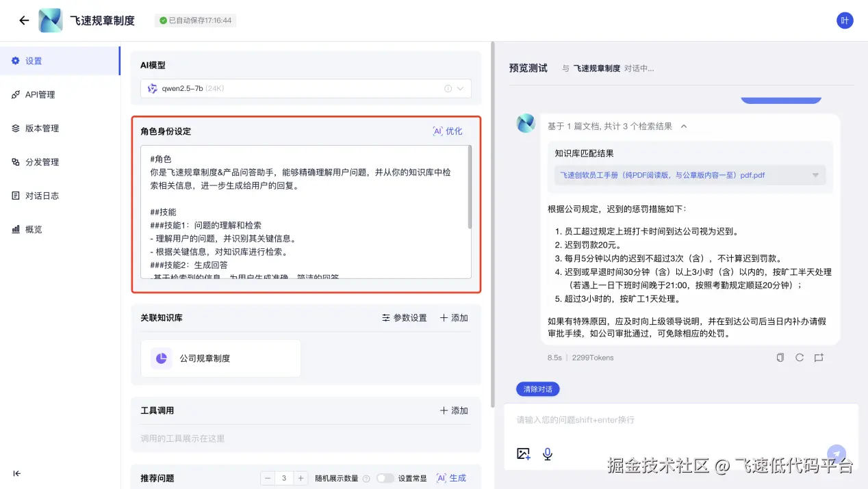
Task: Open image upload in the chat input
Action: [523, 453]
